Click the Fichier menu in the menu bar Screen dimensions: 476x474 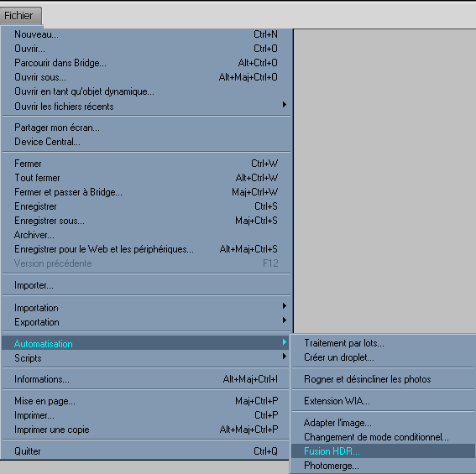[x=21, y=16]
